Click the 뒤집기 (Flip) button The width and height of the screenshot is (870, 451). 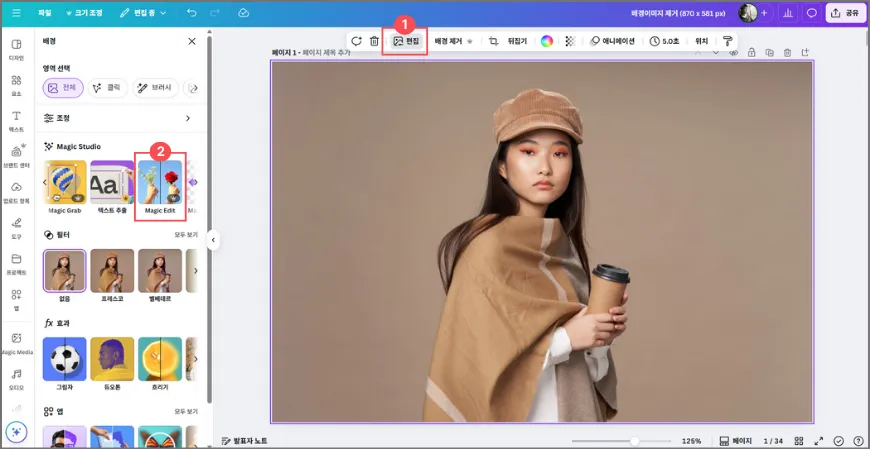pyautogui.click(x=517, y=41)
